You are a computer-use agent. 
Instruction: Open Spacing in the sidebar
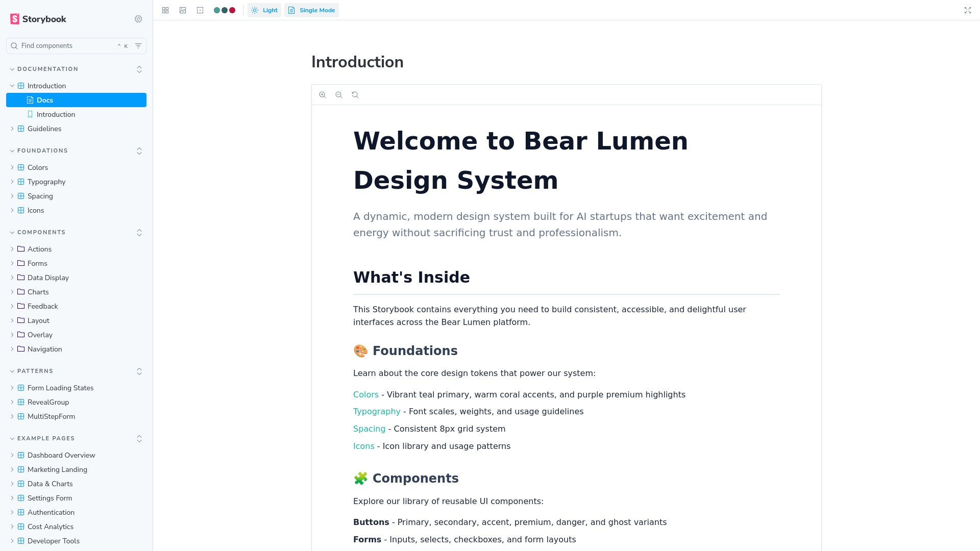click(x=76, y=196)
